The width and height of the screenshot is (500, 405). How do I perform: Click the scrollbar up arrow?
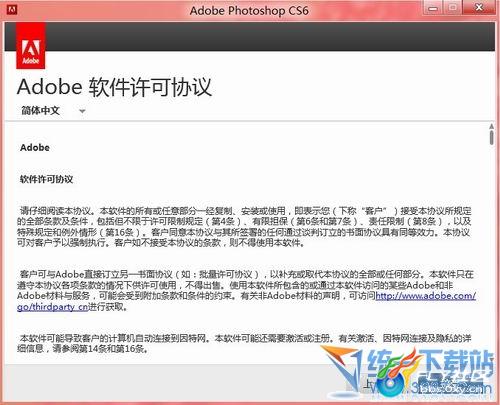pos(491,126)
